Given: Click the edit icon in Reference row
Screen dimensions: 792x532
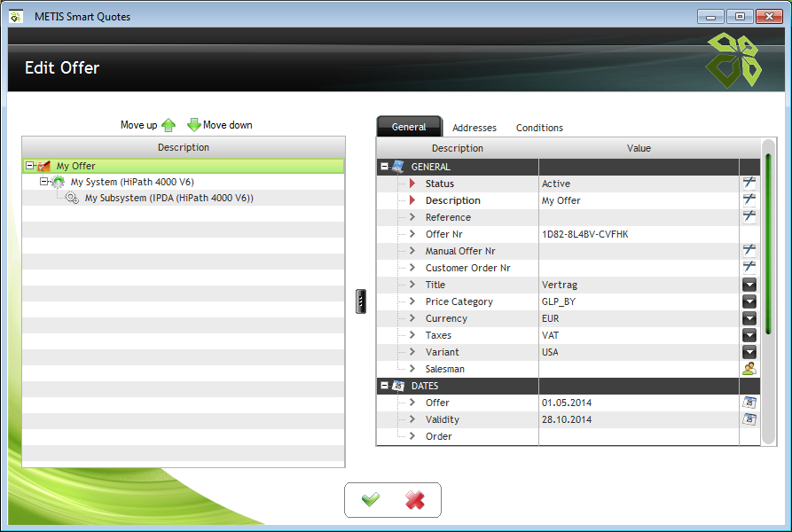Looking at the screenshot, I should (749, 216).
